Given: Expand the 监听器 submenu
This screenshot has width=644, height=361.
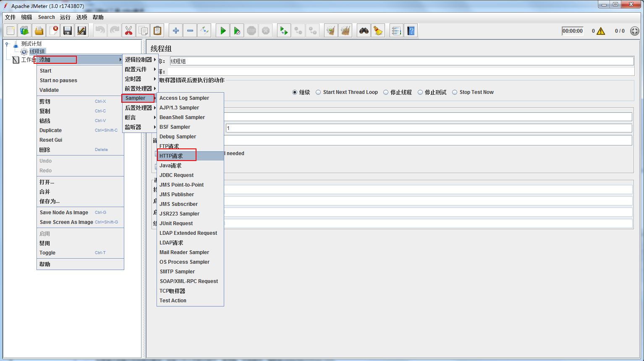Looking at the screenshot, I should (x=140, y=127).
